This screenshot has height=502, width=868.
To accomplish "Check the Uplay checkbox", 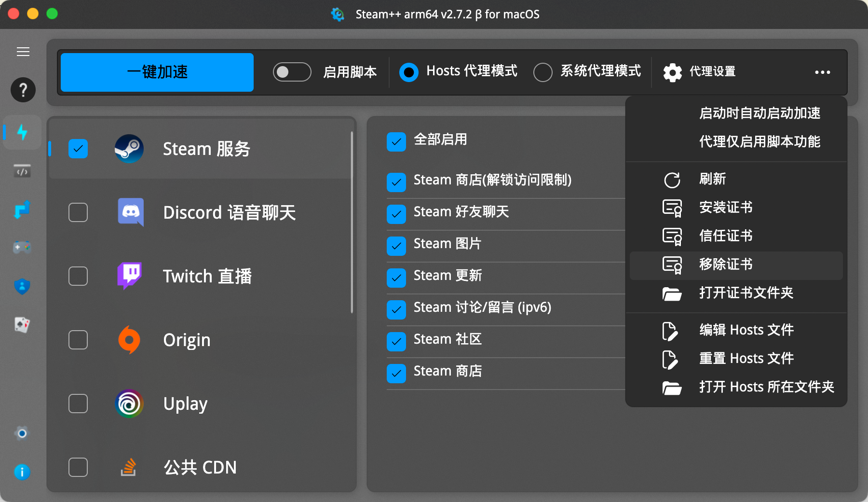I will click(x=78, y=404).
